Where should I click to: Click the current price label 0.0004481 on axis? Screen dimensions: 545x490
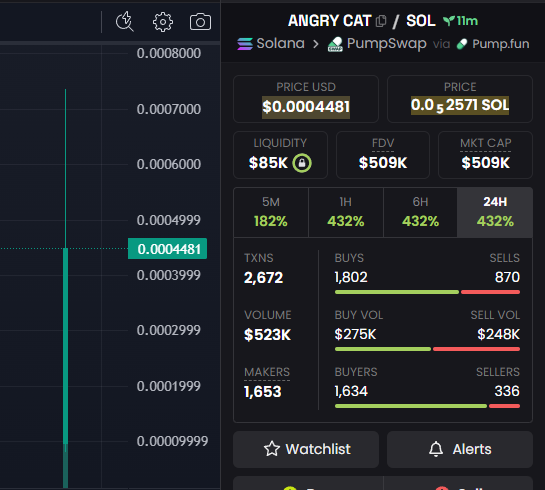click(168, 248)
